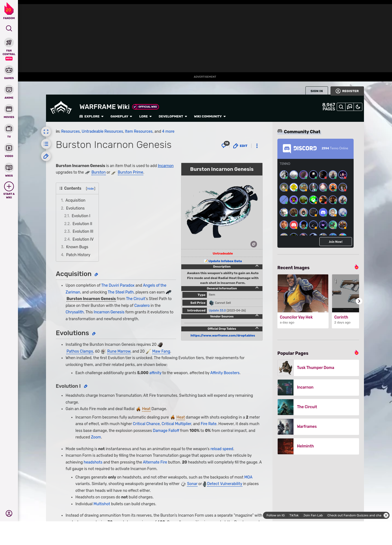Open Fan Central rocket icon
The height and width of the screenshot is (545, 392).
tap(9, 43)
